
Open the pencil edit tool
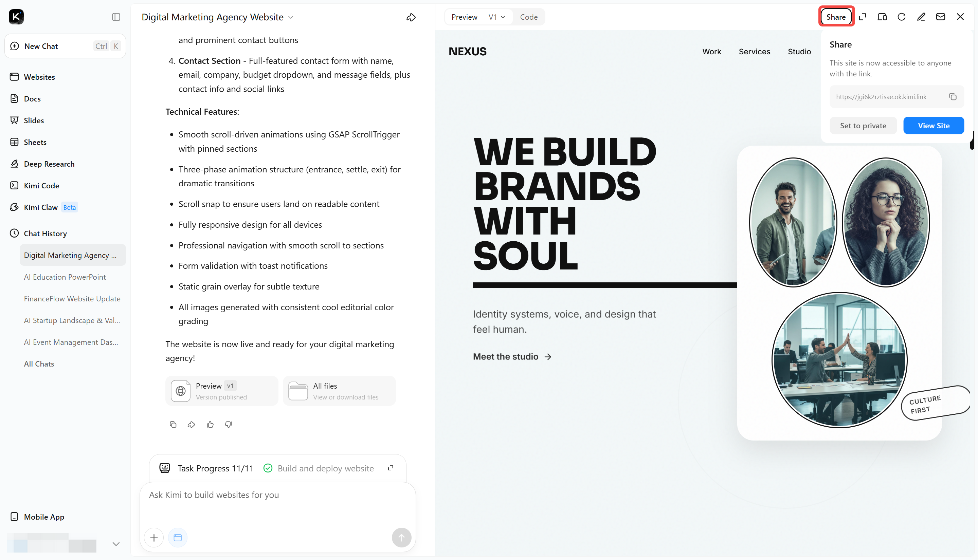(921, 17)
